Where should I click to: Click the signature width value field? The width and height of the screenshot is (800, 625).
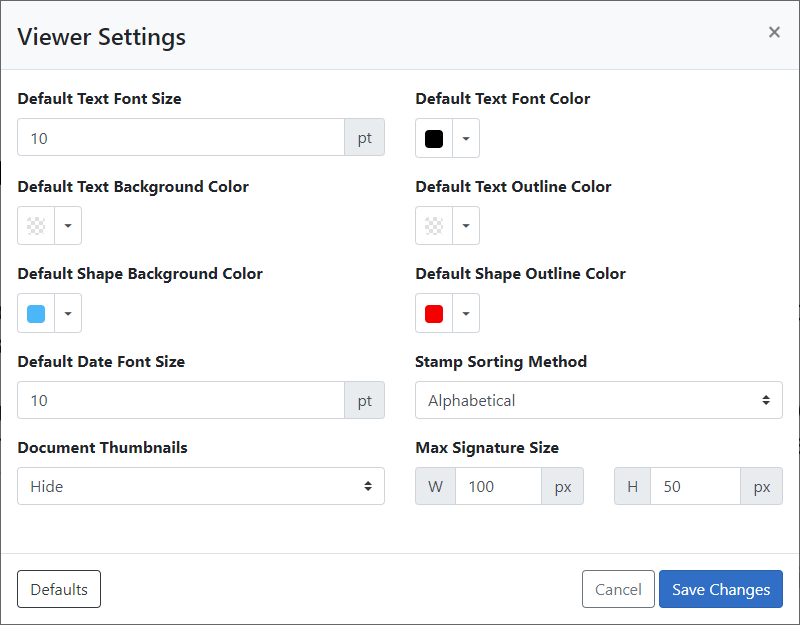click(498, 486)
